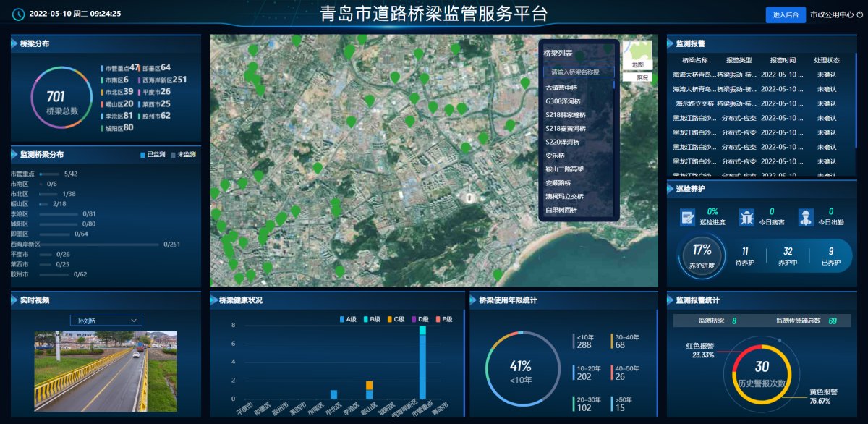Click the power logout icon at top right
The height and width of the screenshot is (424, 868).
859,14
